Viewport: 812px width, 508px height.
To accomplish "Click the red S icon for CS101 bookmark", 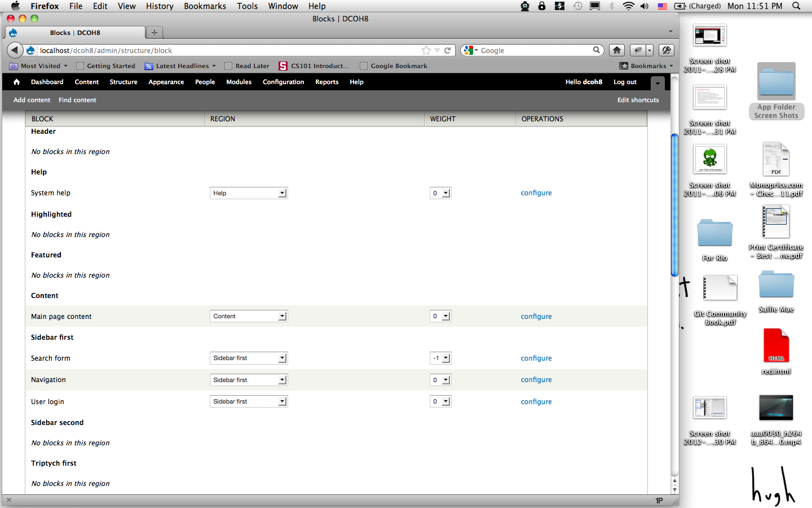I will (x=282, y=66).
